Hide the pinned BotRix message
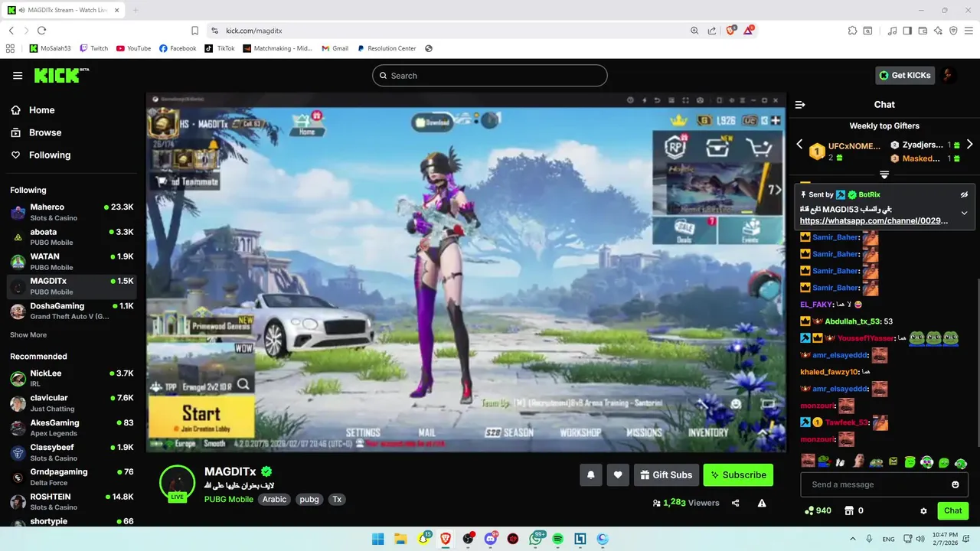The width and height of the screenshot is (980, 551). click(x=965, y=194)
